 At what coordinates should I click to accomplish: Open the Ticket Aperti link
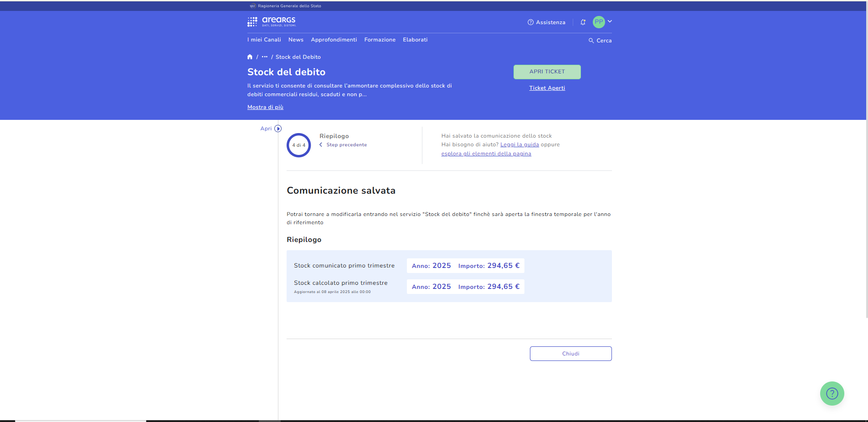547,88
